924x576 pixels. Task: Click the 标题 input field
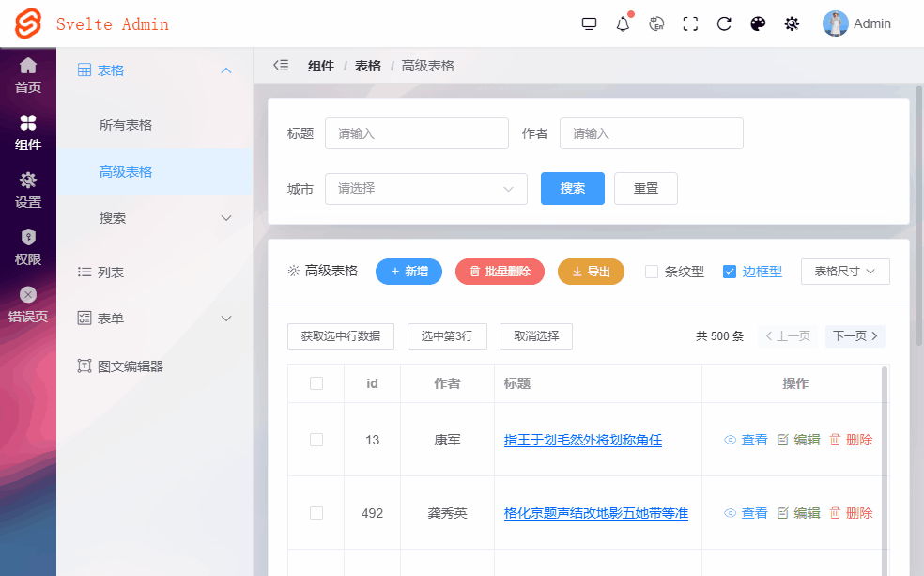[416, 132]
